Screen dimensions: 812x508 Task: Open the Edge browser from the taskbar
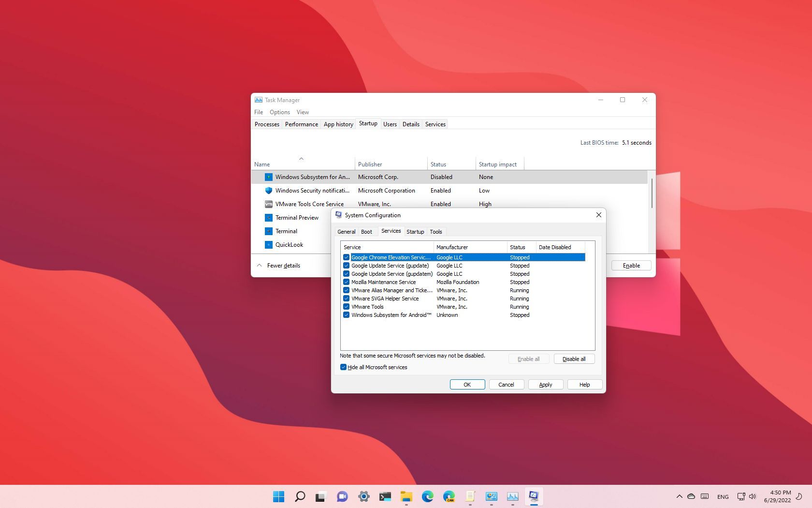[428, 496]
